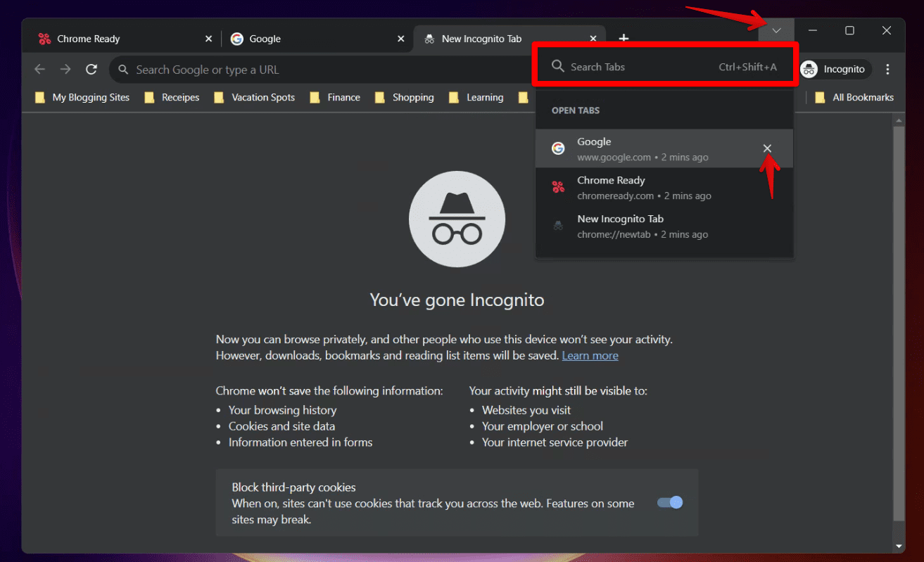Reload the page with refresh icon
This screenshot has height=562, width=924.
click(x=91, y=69)
